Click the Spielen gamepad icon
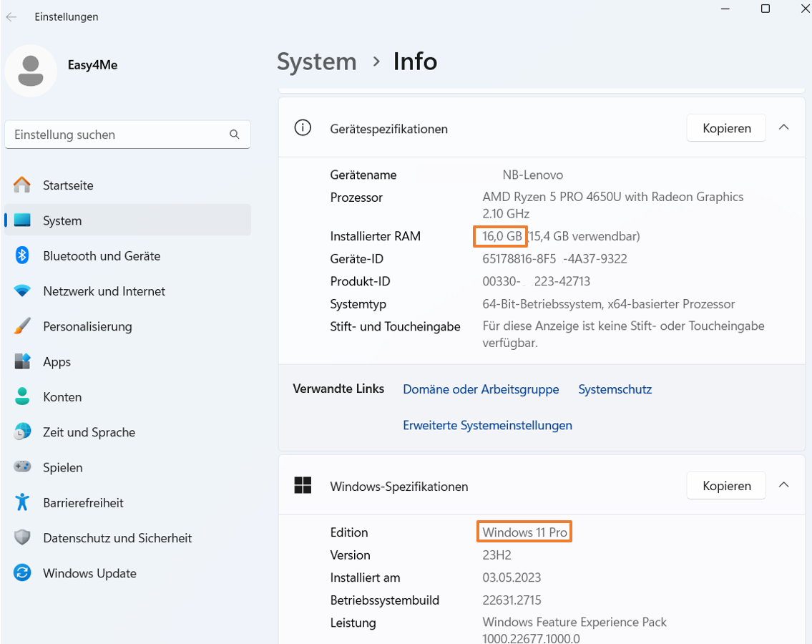Viewport: 812px width, 644px height. (22, 467)
